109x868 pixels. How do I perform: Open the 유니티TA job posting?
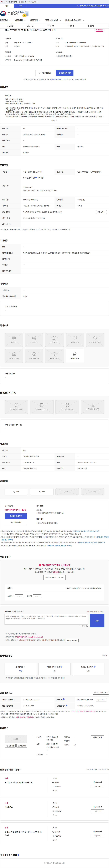[x=9, y=807]
